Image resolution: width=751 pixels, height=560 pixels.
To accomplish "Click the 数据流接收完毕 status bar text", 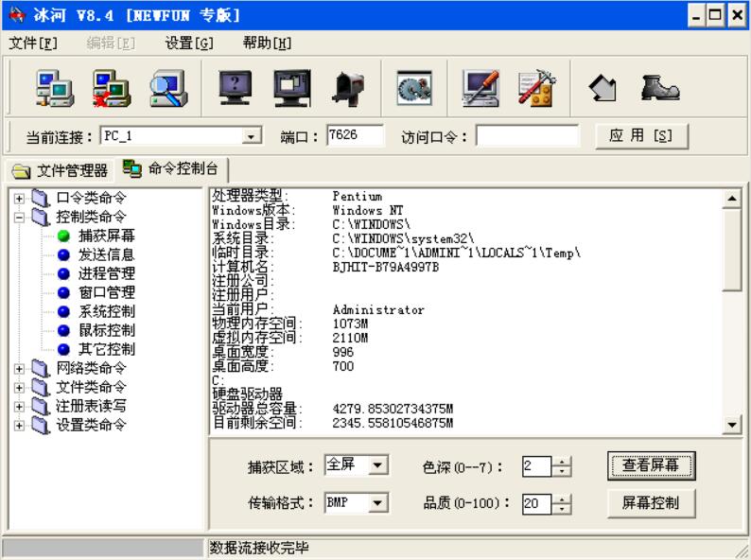I will [x=259, y=548].
